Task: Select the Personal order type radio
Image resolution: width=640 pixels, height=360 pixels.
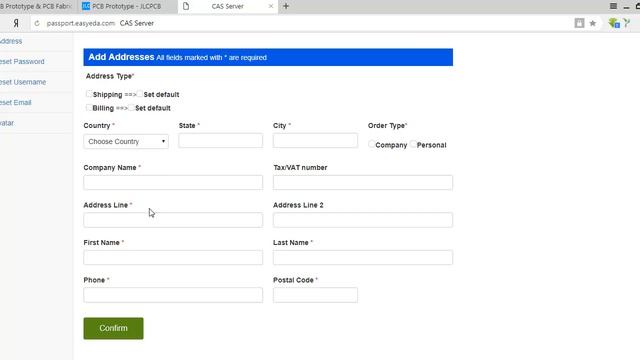Action: pyautogui.click(x=413, y=144)
